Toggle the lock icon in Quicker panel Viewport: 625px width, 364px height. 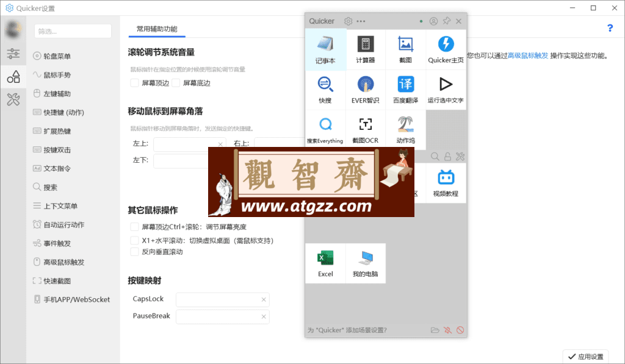(x=447, y=157)
